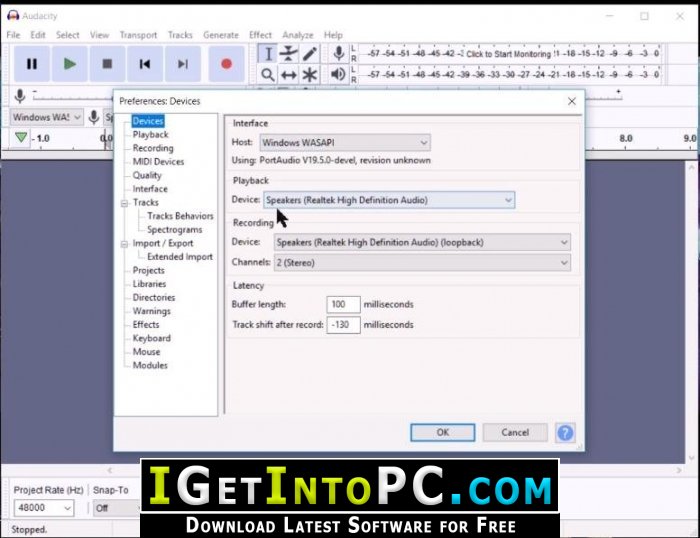The width and height of the screenshot is (700, 538).
Task: Select MIDI Devices in the preferences tree
Action: [x=158, y=162]
